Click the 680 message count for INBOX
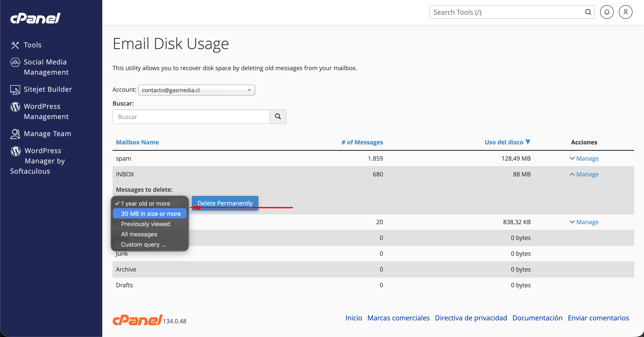This screenshot has width=644, height=337. [378, 174]
